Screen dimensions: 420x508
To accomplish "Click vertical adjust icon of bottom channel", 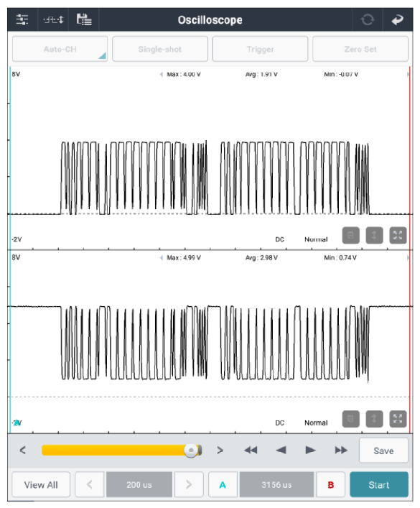I will 374,419.
